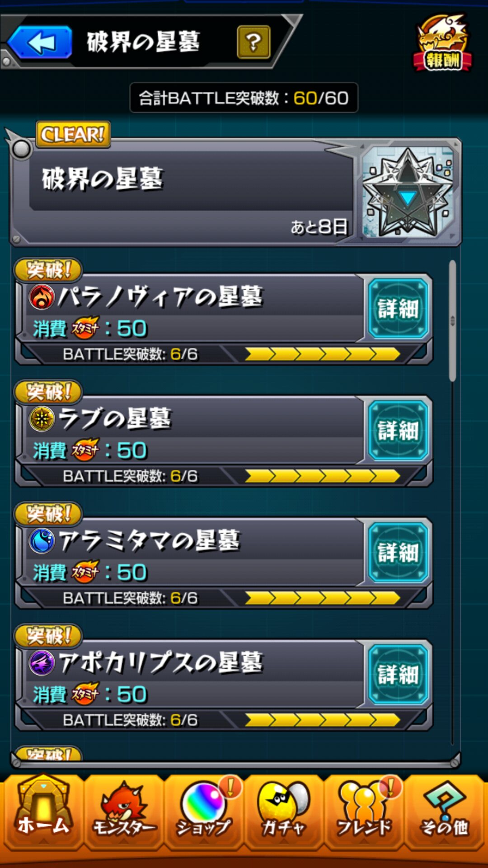Open 詳細 for パラノヴィアの星墓
The height and width of the screenshot is (868, 488).
[x=398, y=309]
